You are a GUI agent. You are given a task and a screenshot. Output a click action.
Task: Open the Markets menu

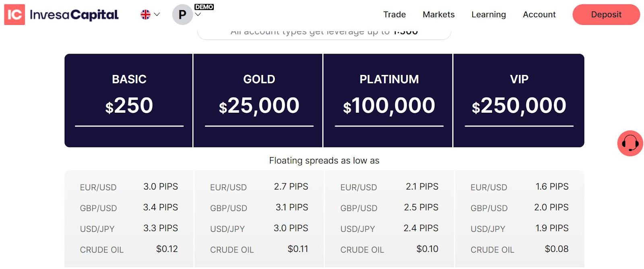coord(438,14)
